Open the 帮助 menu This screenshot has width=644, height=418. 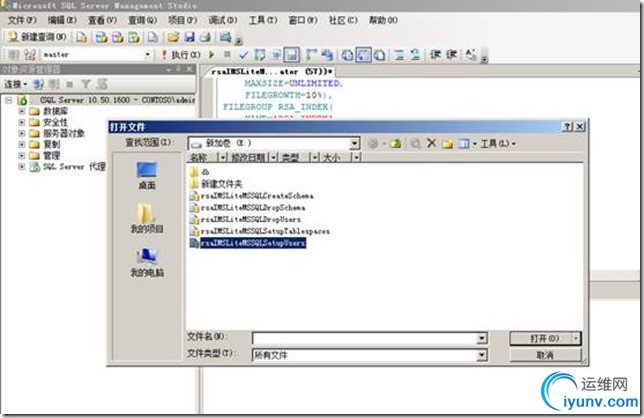(x=383, y=20)
